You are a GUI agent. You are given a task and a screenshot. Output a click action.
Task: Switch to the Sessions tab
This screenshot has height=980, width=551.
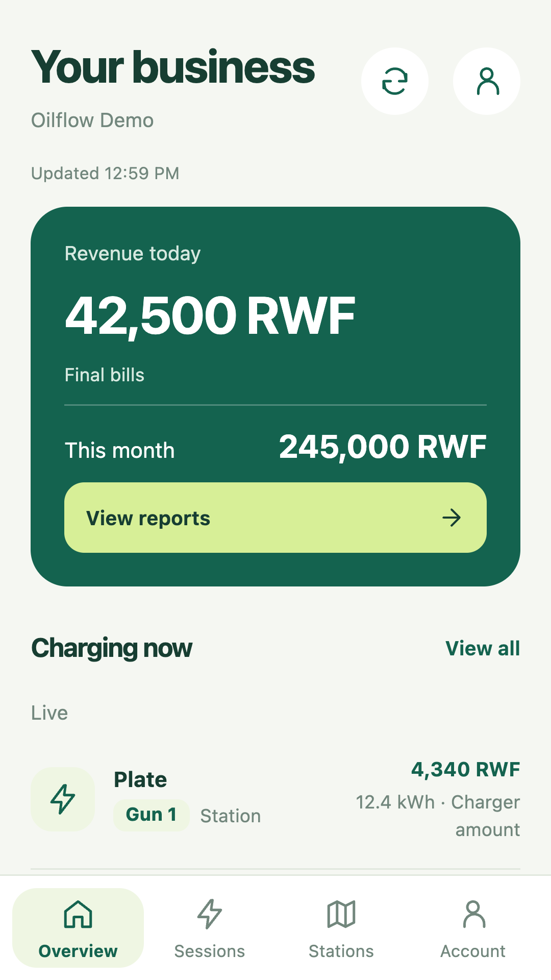click(210, 928)
